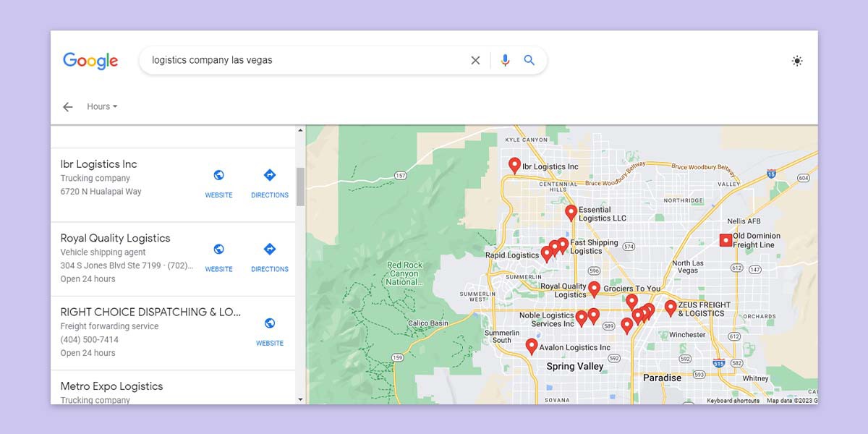Click the blue search magnifier icon
The image size is (868, 434).
pyautogui.click(x=529, y=61)
